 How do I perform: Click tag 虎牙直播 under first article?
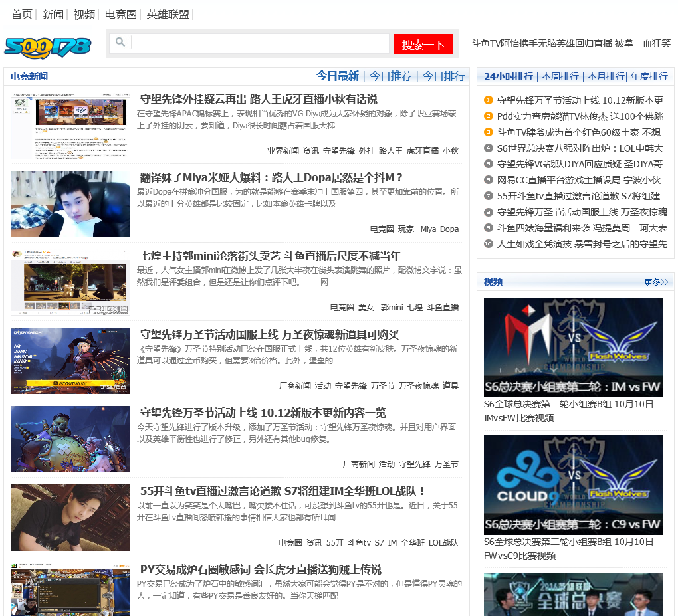tap(423, 150)
